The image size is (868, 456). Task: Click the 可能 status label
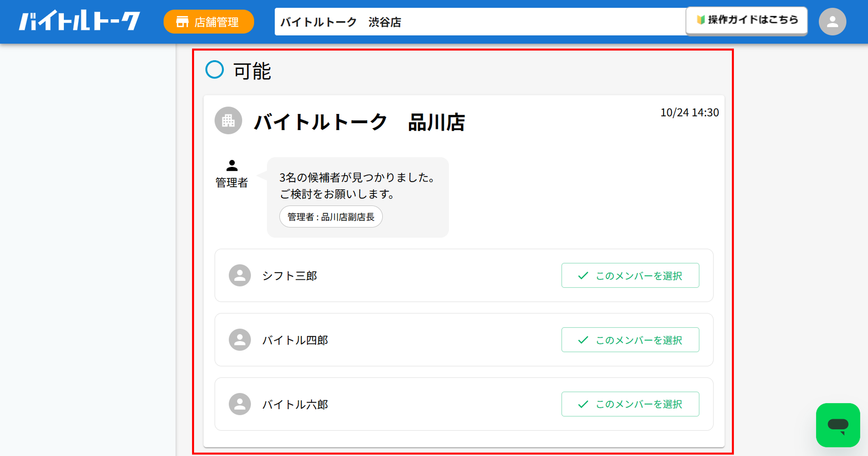[x=252, y=71]
